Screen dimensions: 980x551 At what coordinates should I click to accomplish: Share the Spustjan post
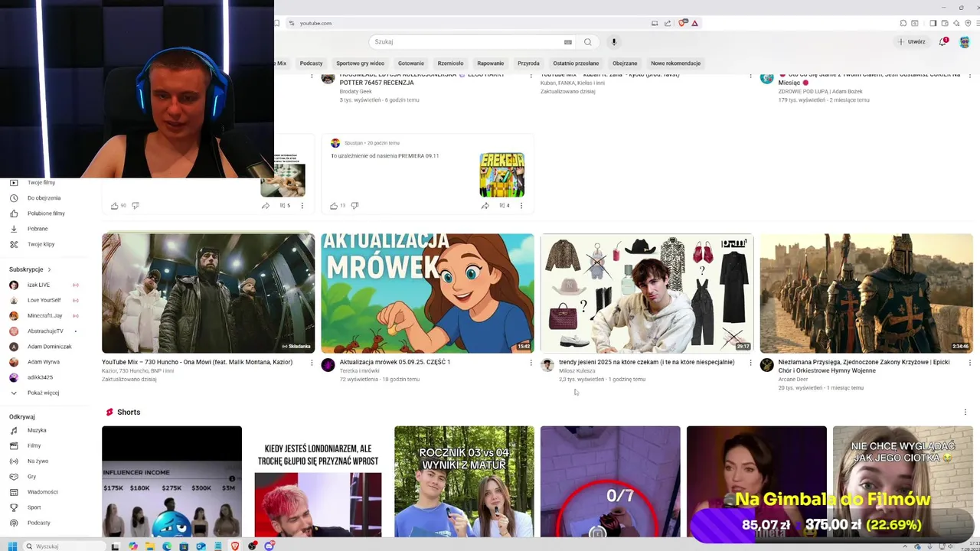pyautogui.click(x=485, y=205)
